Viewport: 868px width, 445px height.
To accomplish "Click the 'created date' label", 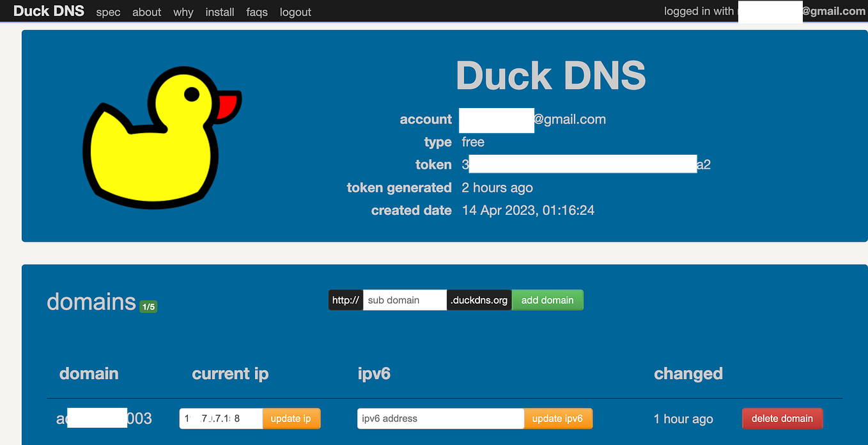I will point(411,210).
